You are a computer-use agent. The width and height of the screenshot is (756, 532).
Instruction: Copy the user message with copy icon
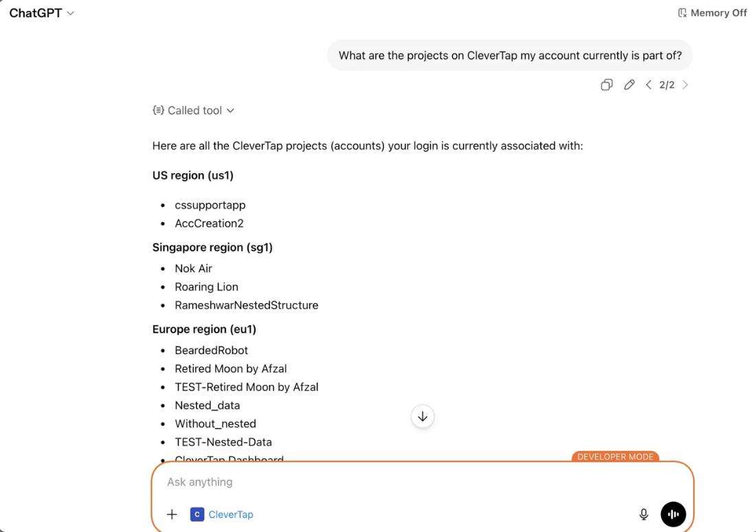click(607, 85)
